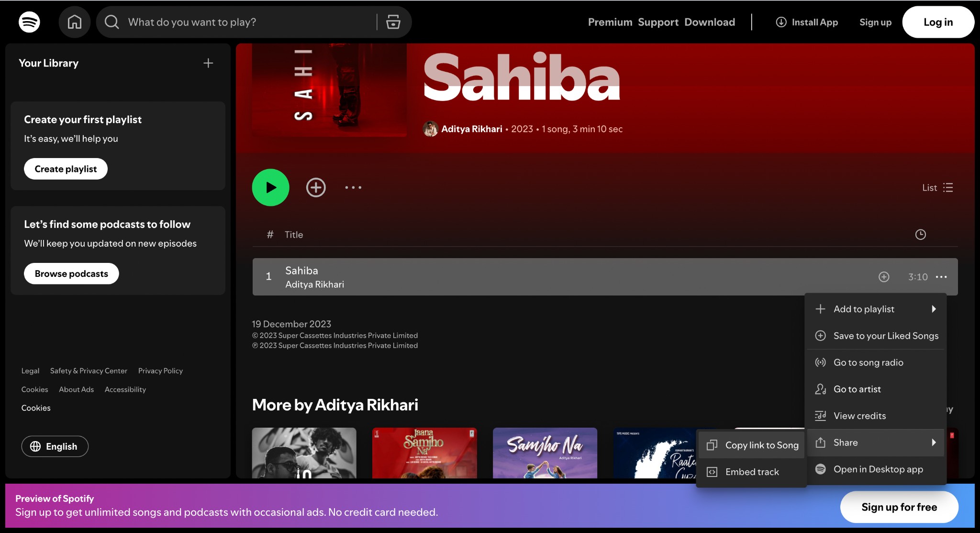980x533 pixels.
Task: Open the Premium link
Action: [x=610, y=22]
